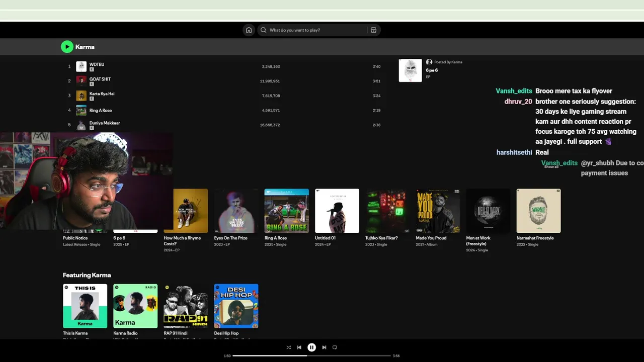Image resolution: width=644 pixels, height=362 pixels.
Task: Toggle repeat mode
Action: 335,347
